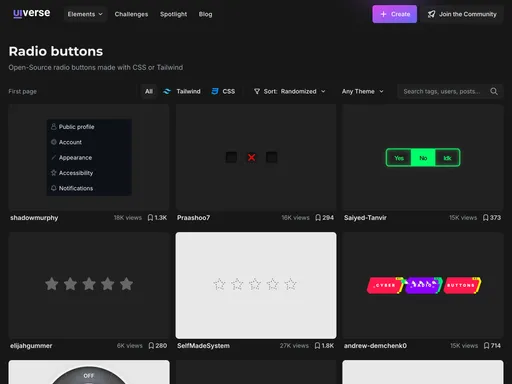Click the search magnifier icon

(494, 91)
